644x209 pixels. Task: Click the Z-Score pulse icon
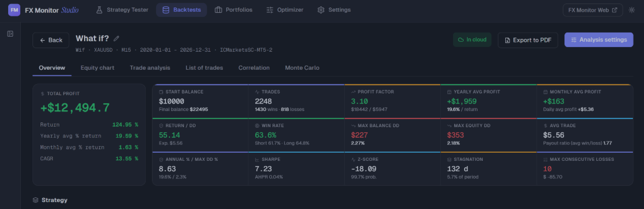tap(353, 159)
